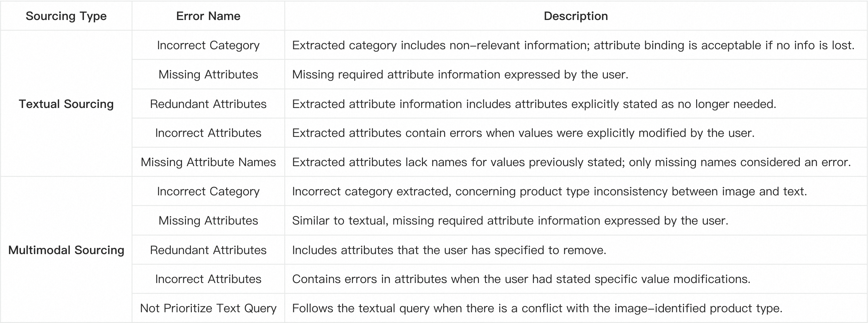Click description 'Includes attributes that the user has specified to remove'
The height and width of the screenshot is (323, 868).
(449, 250)
